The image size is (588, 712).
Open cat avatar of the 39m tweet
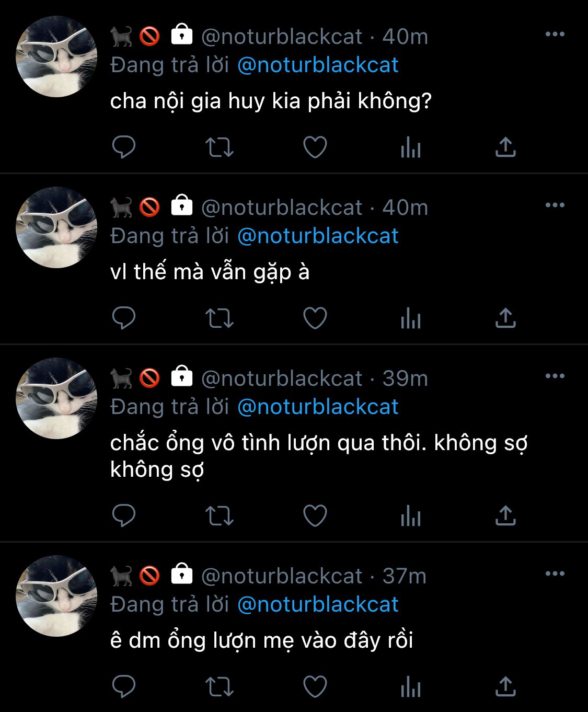(56, 398)
